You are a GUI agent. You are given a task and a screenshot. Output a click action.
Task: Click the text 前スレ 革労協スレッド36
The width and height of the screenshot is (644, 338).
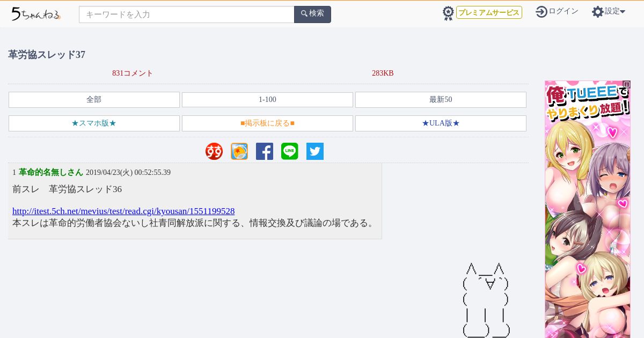67,189
